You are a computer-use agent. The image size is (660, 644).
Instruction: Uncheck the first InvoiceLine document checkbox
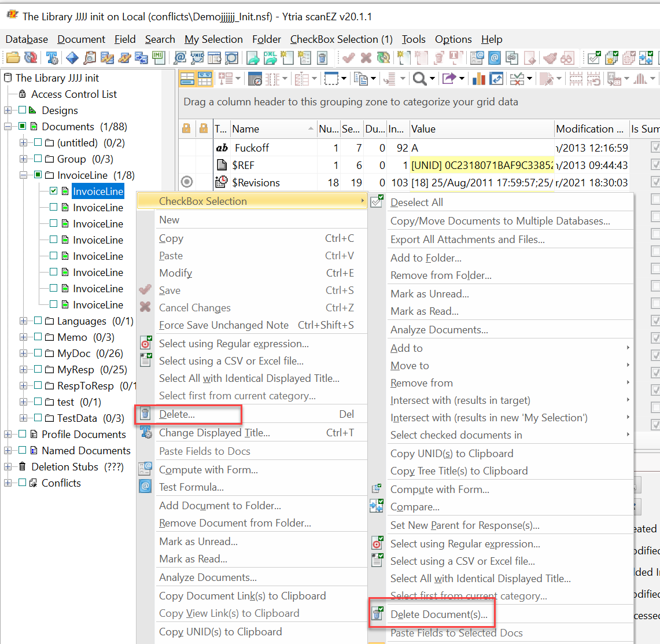coord(54,191)
